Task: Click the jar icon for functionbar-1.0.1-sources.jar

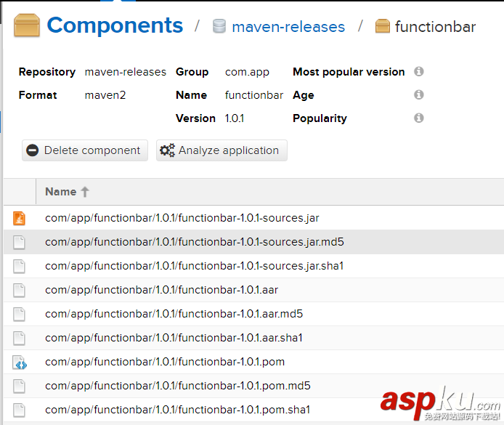Action: [x=19, y=218]
